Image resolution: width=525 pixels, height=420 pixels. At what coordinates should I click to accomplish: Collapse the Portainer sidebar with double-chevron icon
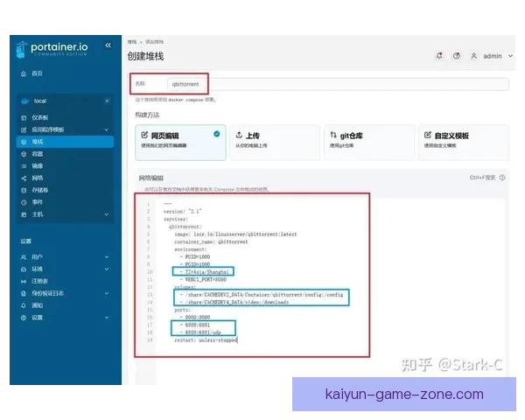pyautogui.click(x=108, y=45)
